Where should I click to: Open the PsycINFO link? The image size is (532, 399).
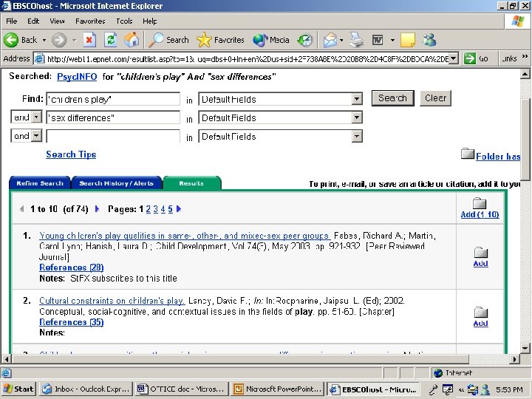77,77
